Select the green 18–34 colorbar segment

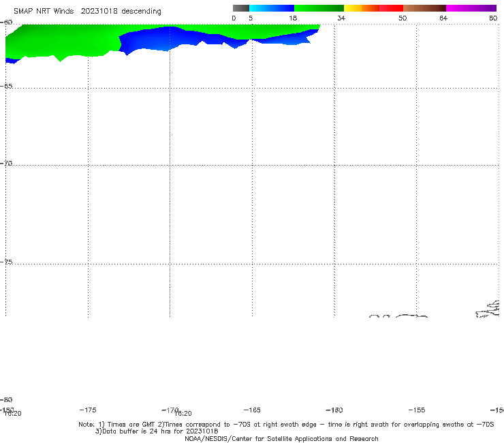pyautogui.click(x=319, y=8)
